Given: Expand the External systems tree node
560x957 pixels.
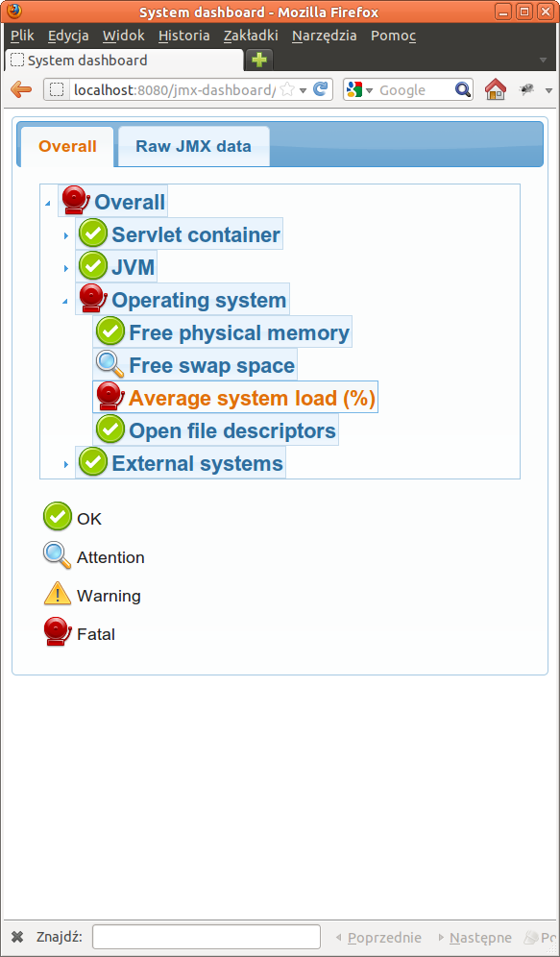Looking at the screenshot, I should tap(66, 464).
